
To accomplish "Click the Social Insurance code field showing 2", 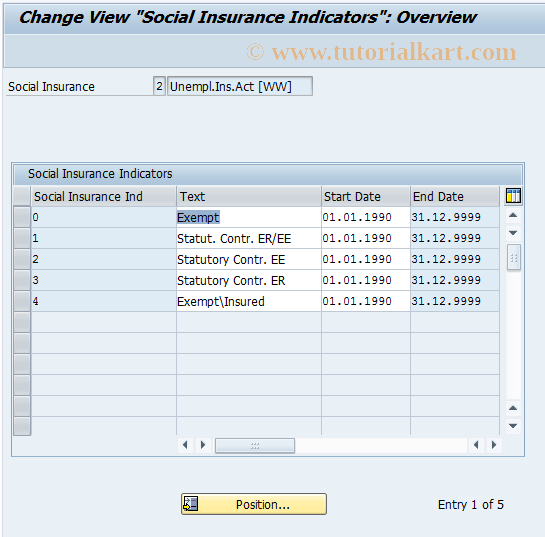I will [x=159, y=86].
